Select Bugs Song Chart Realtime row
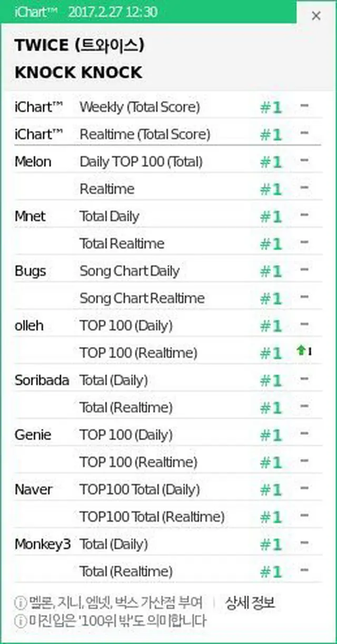This screenshot has width=337, height=644. [x=167, y=299]
